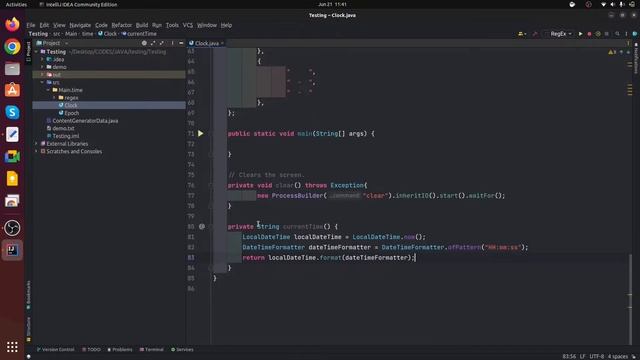Open the Navigate menu
The image size is (640, 360).
coord(80,25)
